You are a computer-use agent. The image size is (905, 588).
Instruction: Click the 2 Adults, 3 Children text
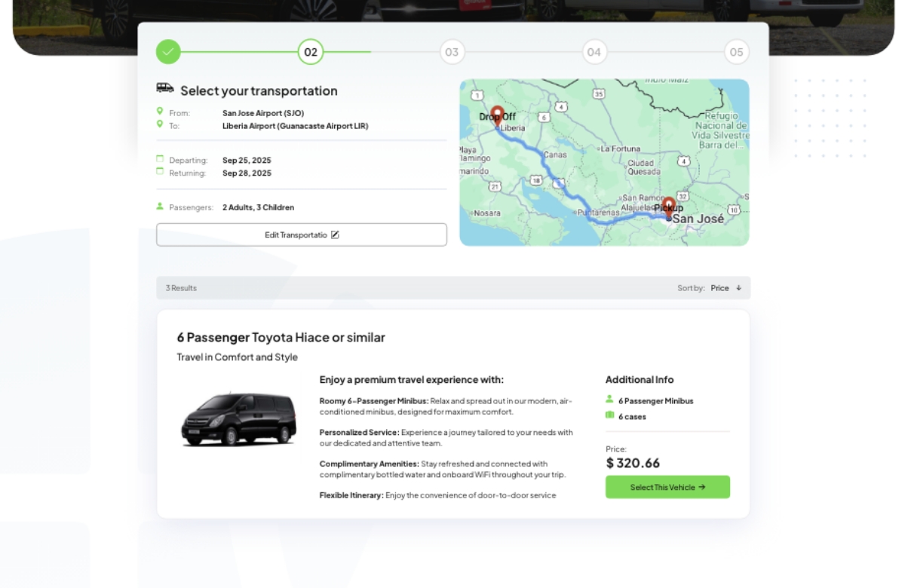(x=258, y=207)
